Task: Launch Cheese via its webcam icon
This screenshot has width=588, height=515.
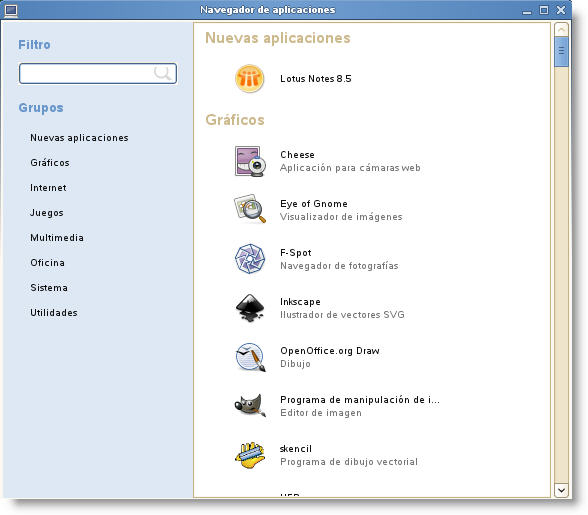Action: tap(250, 161)
